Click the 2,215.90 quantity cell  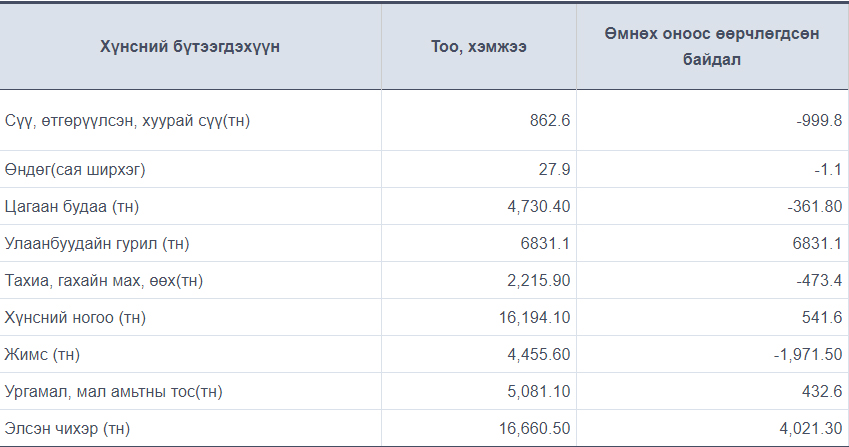[539, 280]
